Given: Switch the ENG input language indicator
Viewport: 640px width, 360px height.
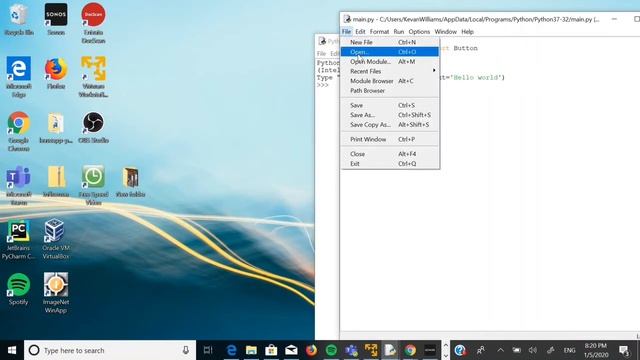Looking at the screenshot, I should pyautogui.click(x=569, y=350).
